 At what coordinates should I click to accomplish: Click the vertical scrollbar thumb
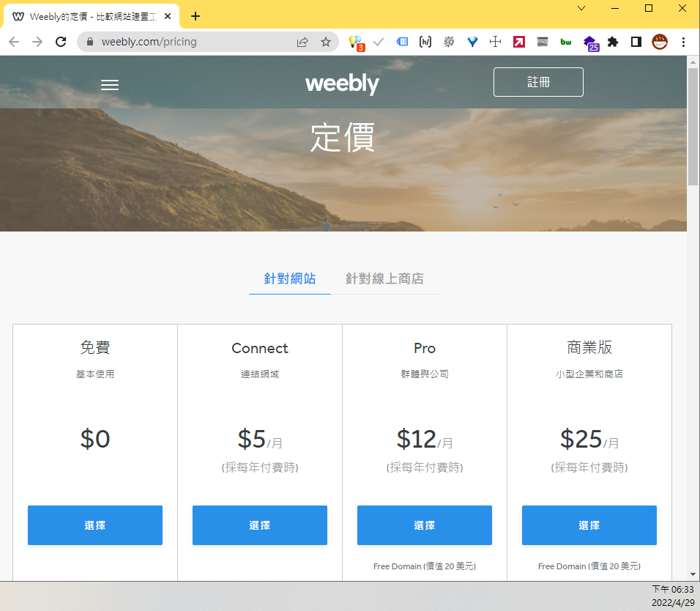pos(693,127)
